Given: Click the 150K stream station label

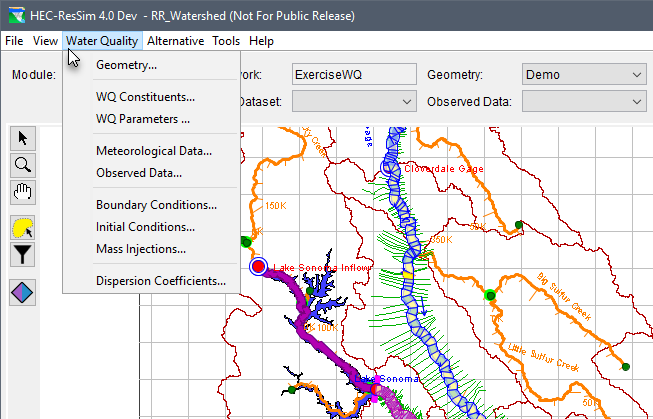Looking at the screenshot, I should tap(276, 206).
